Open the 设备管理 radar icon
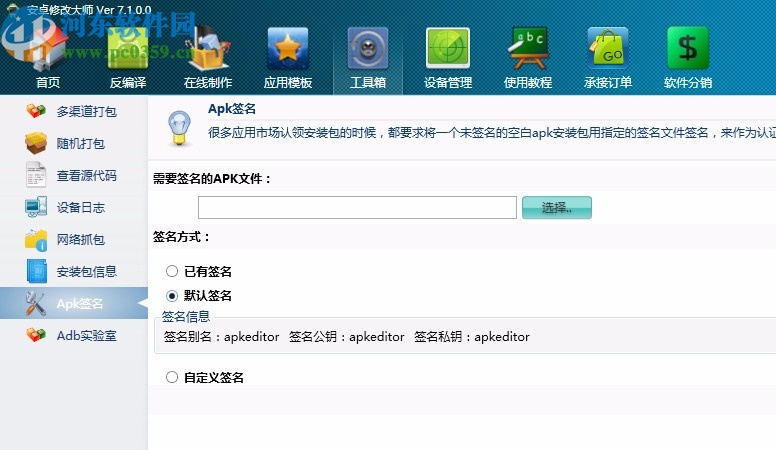This screenshot has height=450, width=776. (x=448, y=48)
